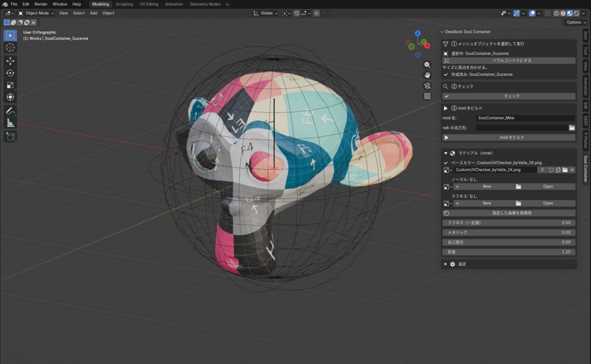Toggle camera view icon
This screenshot has height=364, width=591.
[427, 86]
